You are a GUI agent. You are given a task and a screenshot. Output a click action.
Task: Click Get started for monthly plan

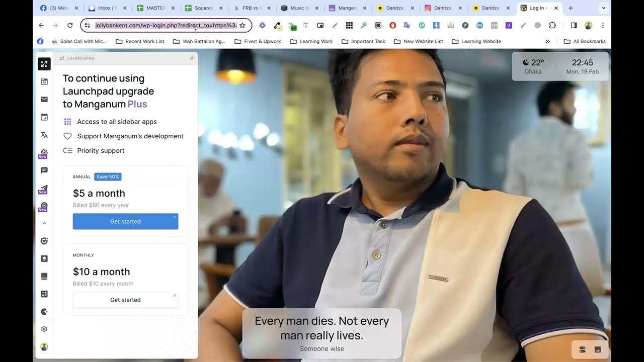[x=125, y=300]
